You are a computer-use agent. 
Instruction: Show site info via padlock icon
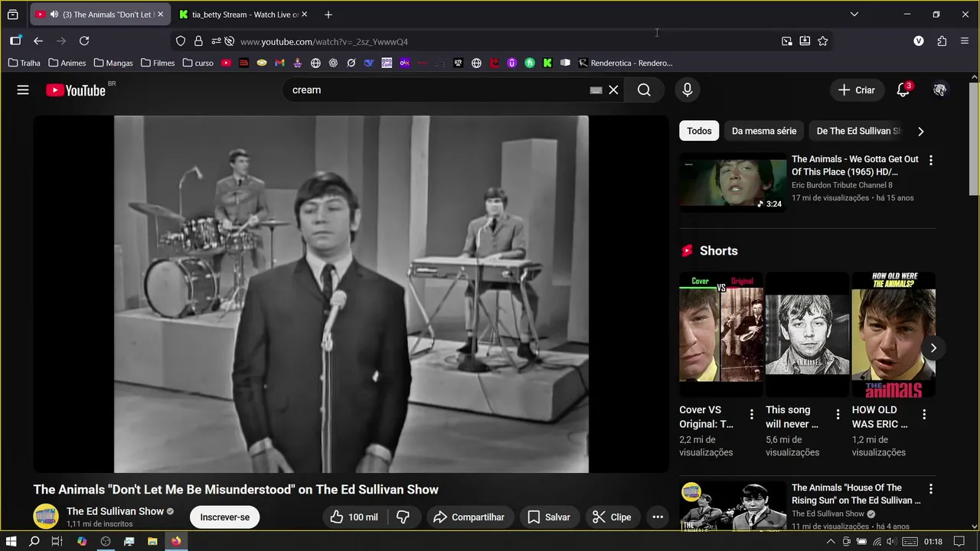198,41
